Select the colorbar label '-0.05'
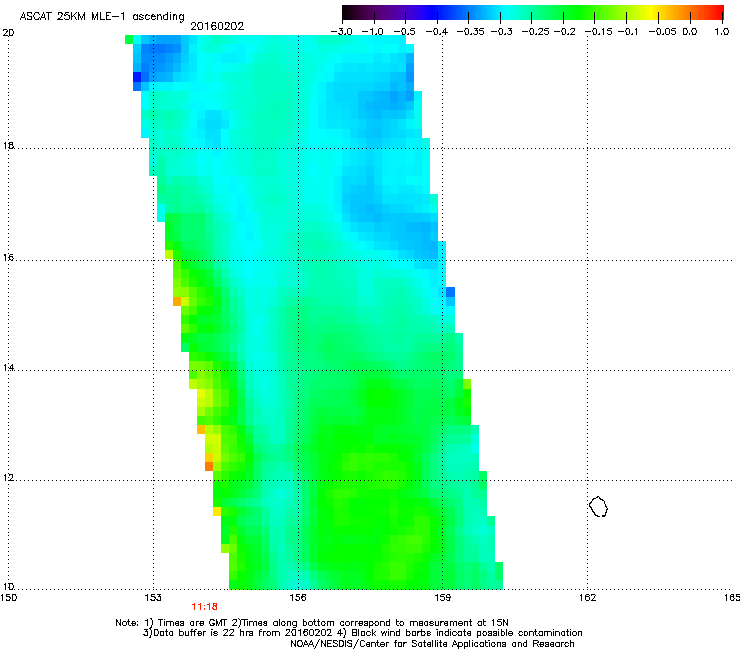The image size is (740, 650). click(663, 32)
